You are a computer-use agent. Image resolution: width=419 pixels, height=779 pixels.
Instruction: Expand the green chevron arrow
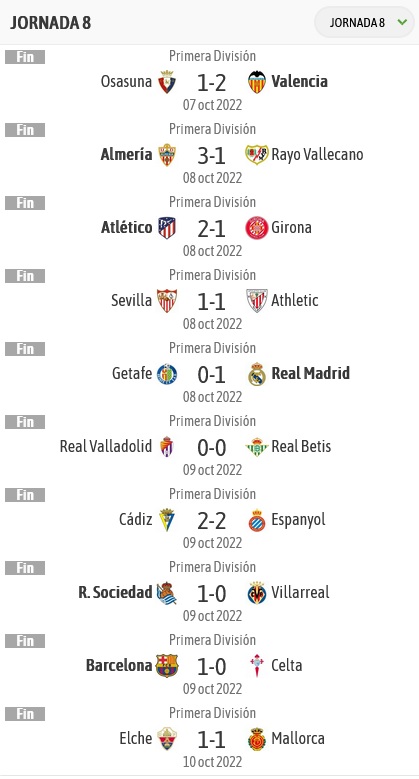click(403, 22)
